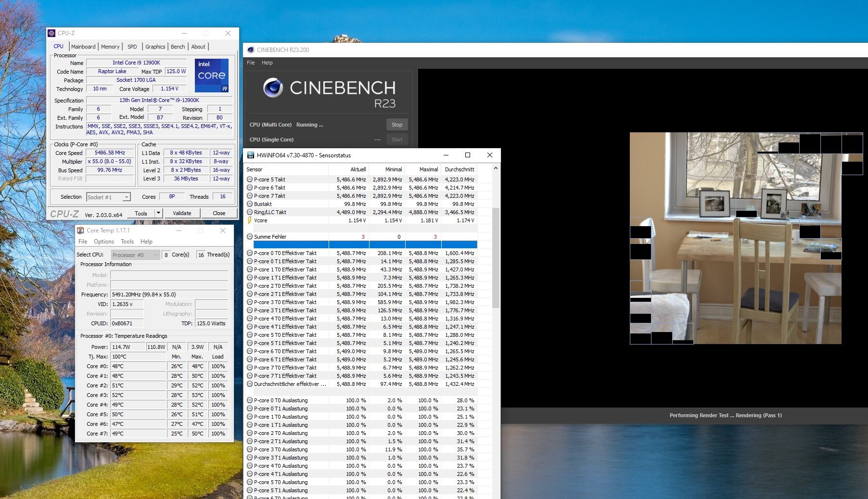
Task: Open the SPD tab in CPU-Z
Action: (132, 47)
